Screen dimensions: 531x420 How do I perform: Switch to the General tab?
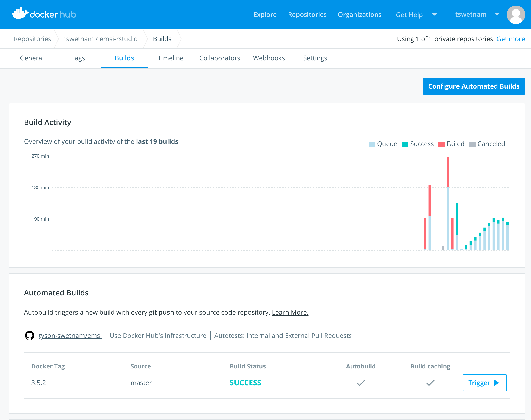(x=32, y=58)
